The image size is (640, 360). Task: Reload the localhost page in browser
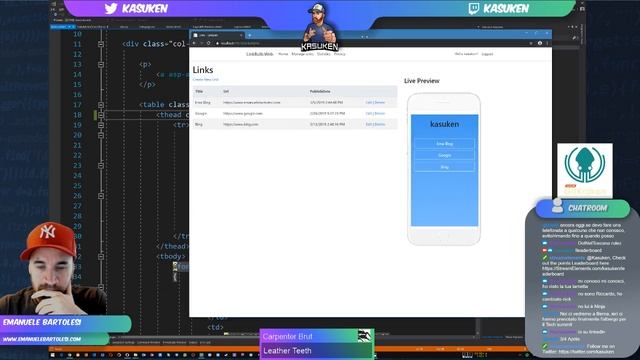click(209, 43)
